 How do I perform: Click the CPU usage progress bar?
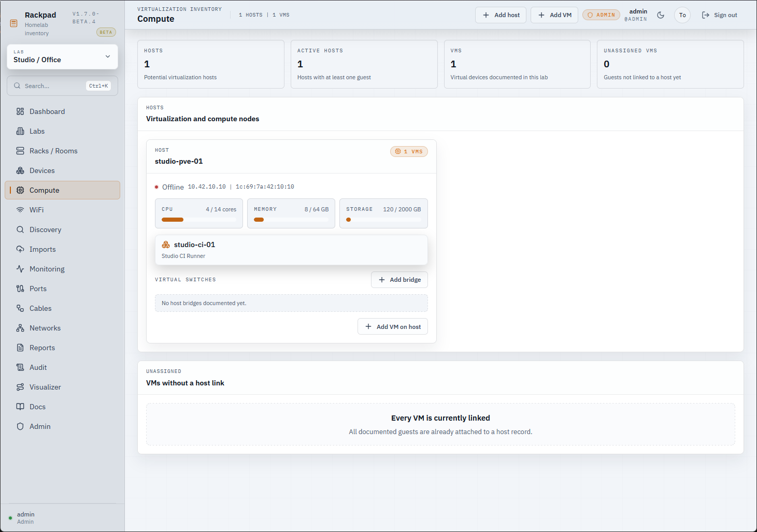point(199,220)
